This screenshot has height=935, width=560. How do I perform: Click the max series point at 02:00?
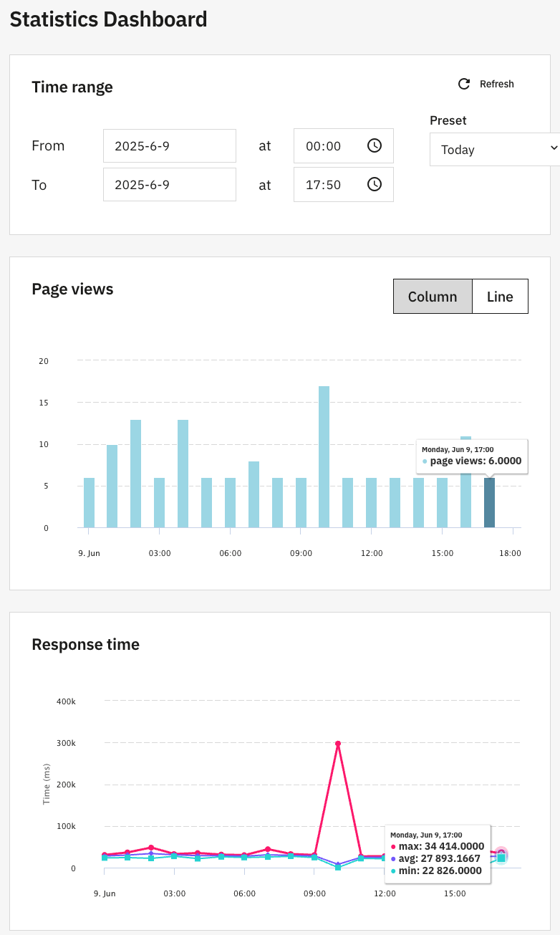(151, 848)
